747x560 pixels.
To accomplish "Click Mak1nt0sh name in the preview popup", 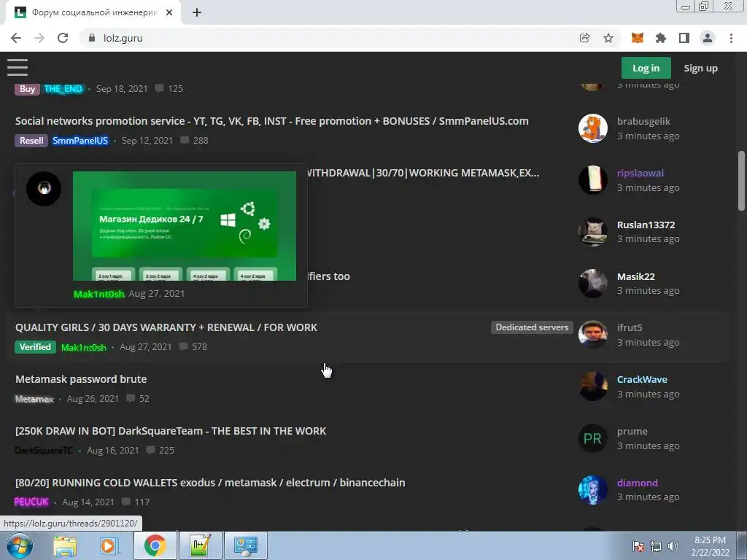I will (99, 294).
